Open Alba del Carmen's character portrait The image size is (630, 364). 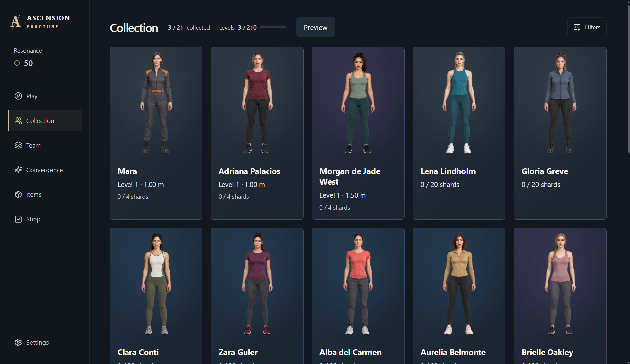358,284
